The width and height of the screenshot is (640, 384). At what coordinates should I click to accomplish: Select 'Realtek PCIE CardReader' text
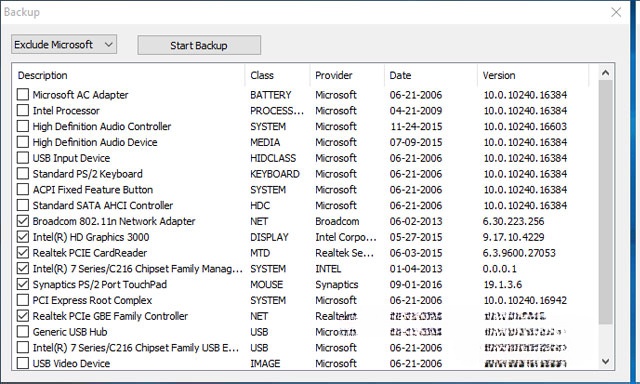[x=90, y=253]
